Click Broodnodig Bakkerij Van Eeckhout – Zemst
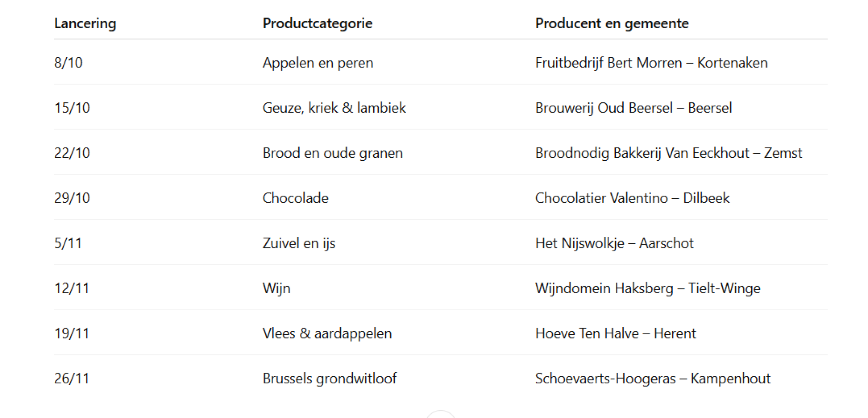Viewport: 868px width, 418px height. coord(668,153)
